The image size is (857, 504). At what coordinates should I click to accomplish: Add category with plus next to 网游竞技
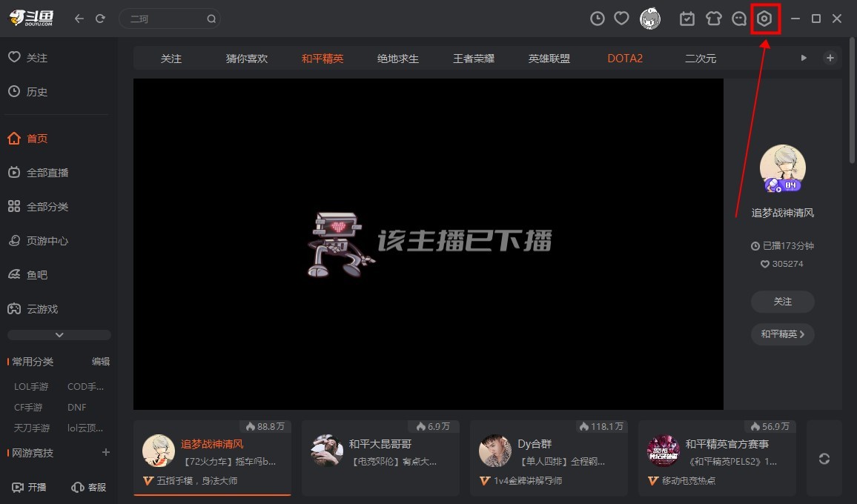105,452
